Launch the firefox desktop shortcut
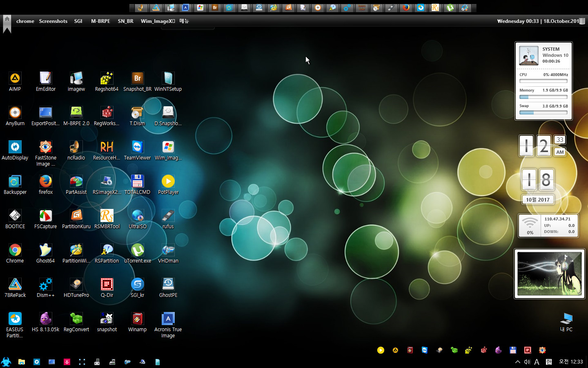 (46, 185)
